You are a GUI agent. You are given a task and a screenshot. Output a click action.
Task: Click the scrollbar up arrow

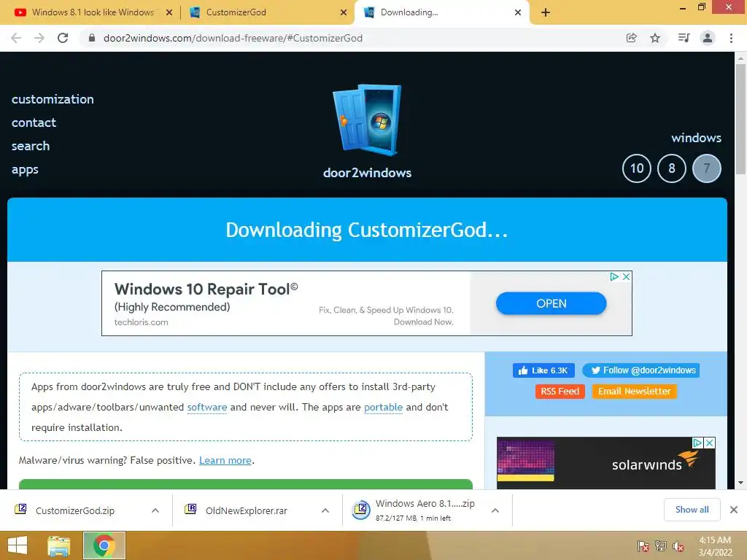pyautogui.click(x=741, y=58)
